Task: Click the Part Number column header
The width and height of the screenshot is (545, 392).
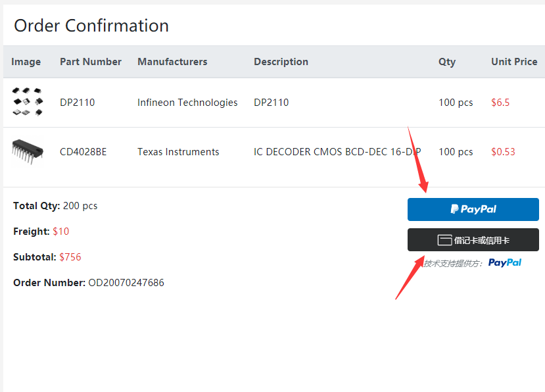Action: (91, 62)
